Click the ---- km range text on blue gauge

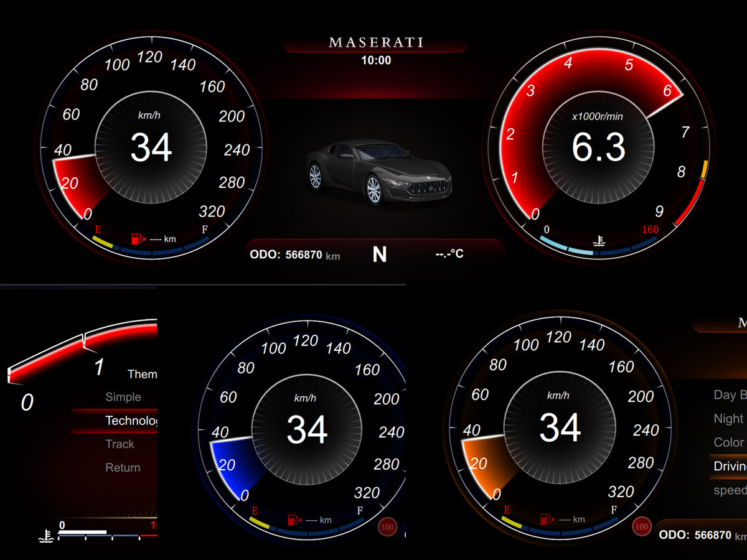click(x=317, y=520)
